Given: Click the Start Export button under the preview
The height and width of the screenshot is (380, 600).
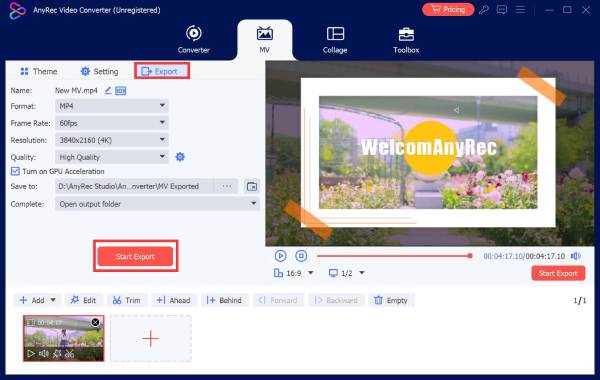Looking at the screenshot, I should click(558, 273).
